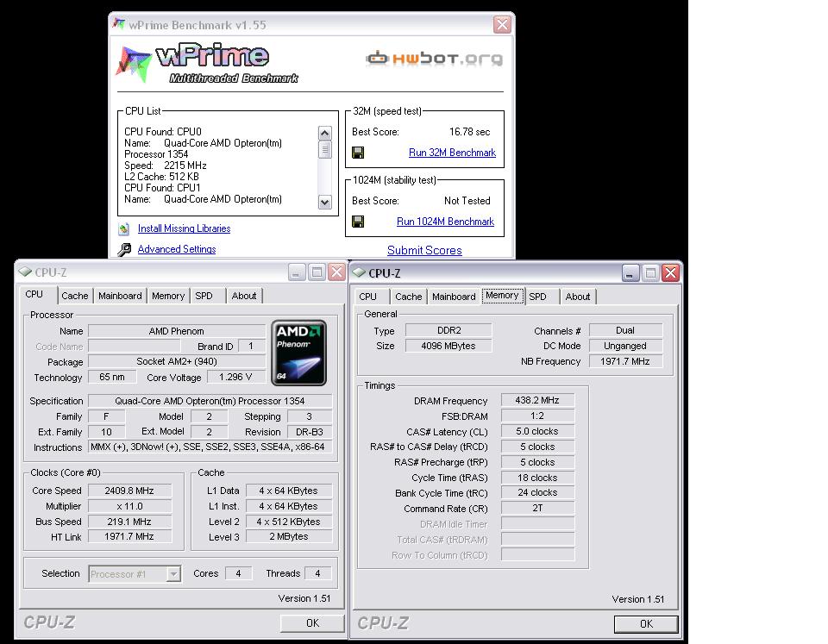The image size is (828, 644).
Task: Open Advanced Settings link
Action: [176, 249]
